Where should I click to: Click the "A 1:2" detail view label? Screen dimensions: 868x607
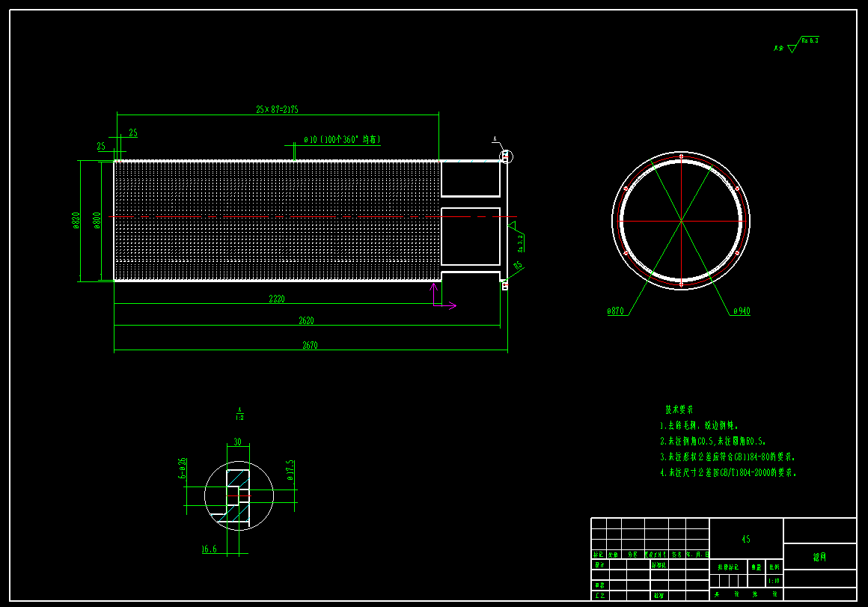tap(239, 414)
